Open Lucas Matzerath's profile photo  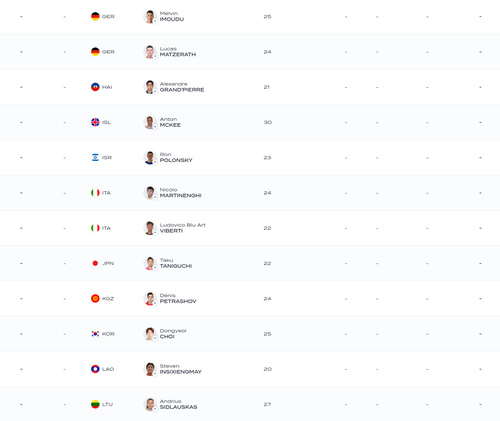[x=150, y=52]
